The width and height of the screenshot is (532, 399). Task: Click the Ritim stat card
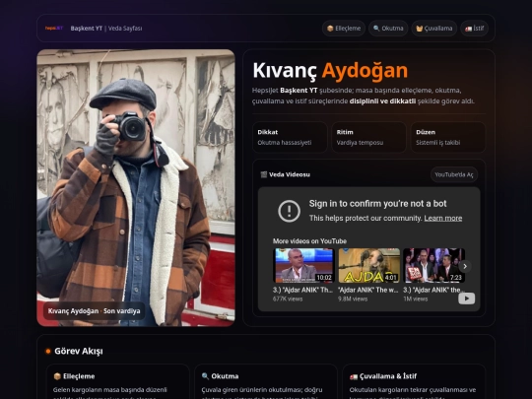(368, 137)
